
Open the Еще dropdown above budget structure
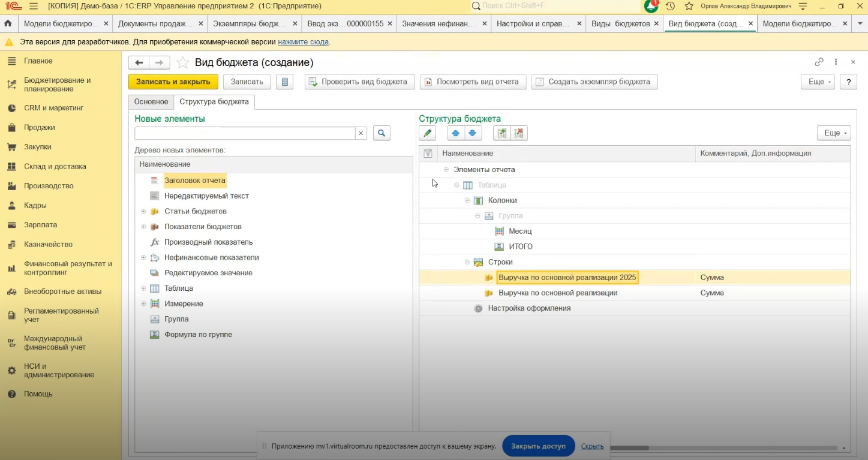833,133
